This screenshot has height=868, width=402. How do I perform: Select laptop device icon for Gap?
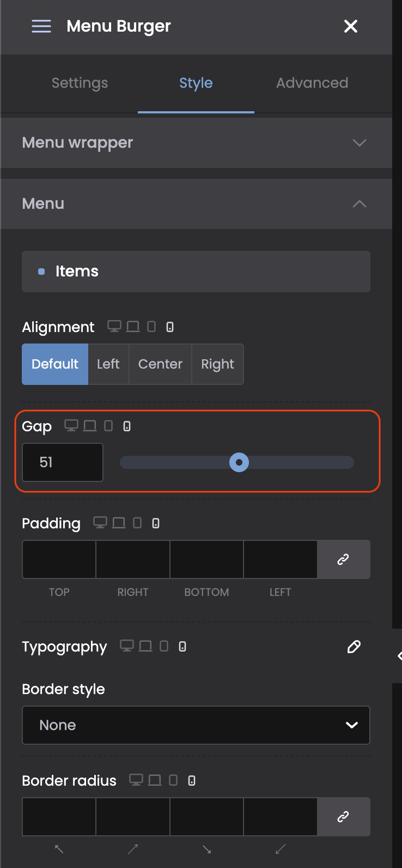click(90, 426)
